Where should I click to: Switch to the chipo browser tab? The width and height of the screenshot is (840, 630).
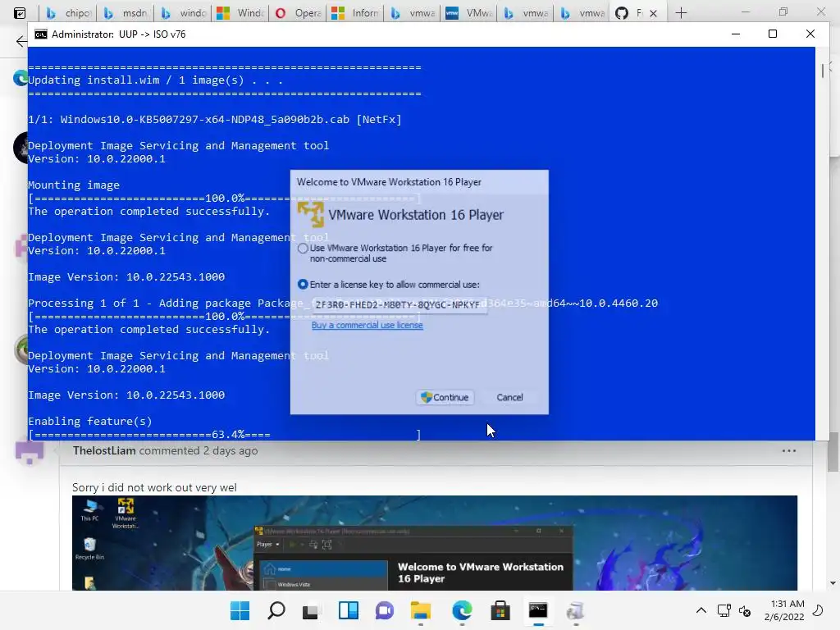[69, 13]
